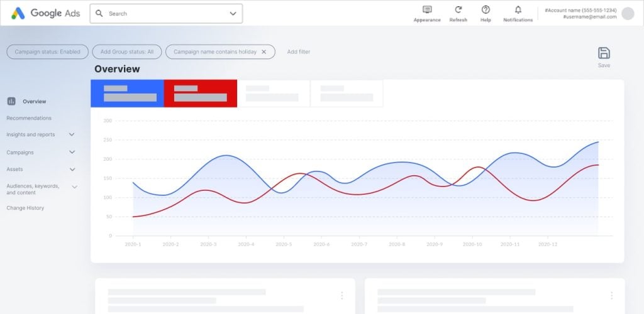Click the Save floppy disk icon
The width and height of the screenshot is (644, 314).
point(604,53)
